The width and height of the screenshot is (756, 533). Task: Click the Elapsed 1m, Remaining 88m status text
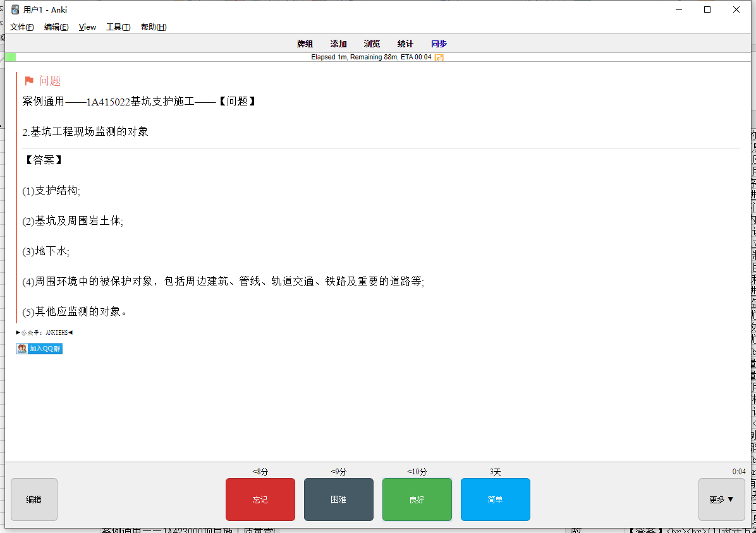[x=371, y=57]
